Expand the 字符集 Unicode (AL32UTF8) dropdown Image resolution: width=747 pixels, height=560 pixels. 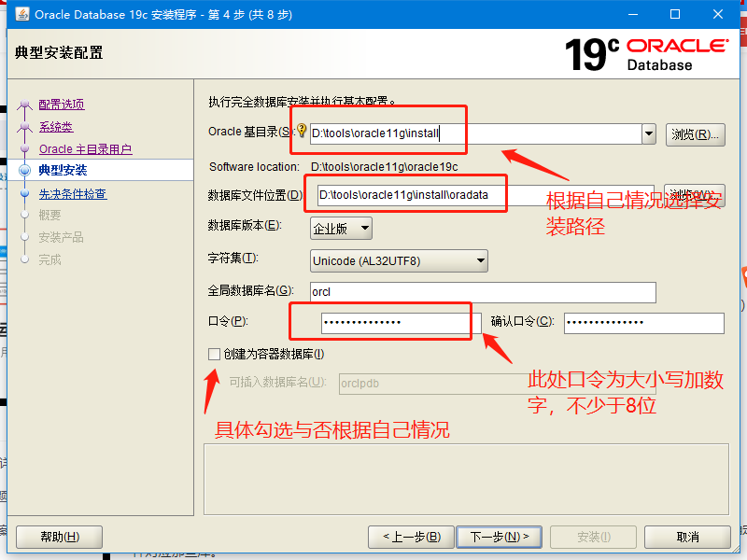pyautogui.click(x=399, y=261)
